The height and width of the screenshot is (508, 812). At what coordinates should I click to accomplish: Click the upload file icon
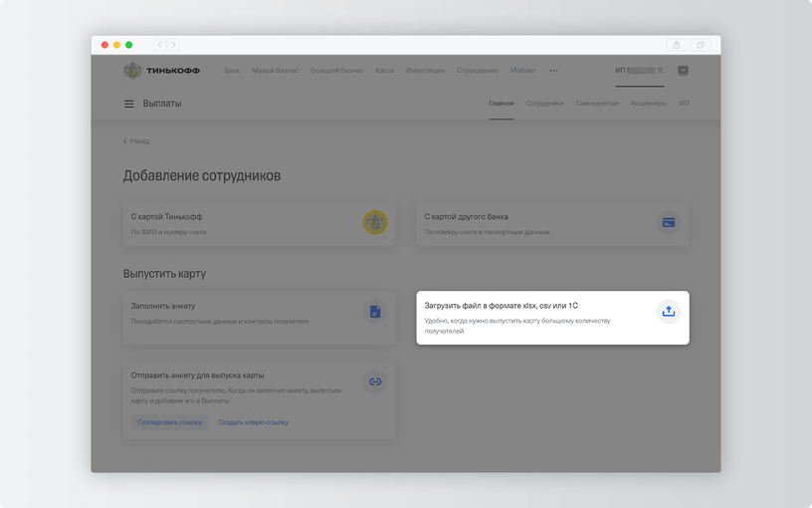[x=669, y=311]
